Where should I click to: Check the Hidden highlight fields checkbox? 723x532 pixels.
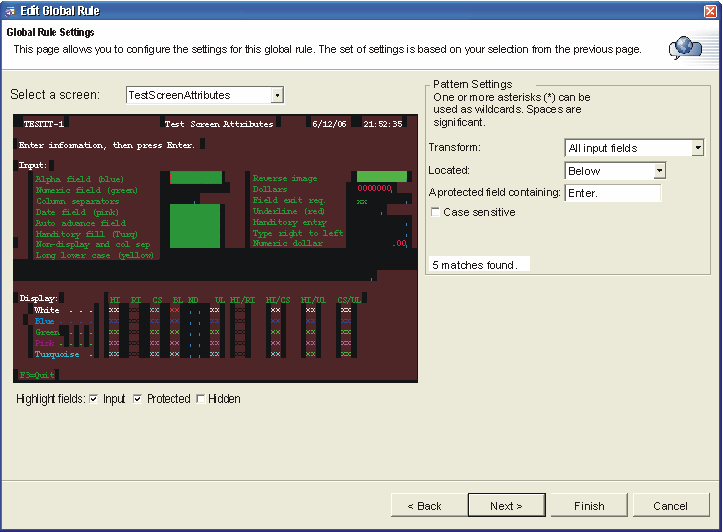click(200, 399)
